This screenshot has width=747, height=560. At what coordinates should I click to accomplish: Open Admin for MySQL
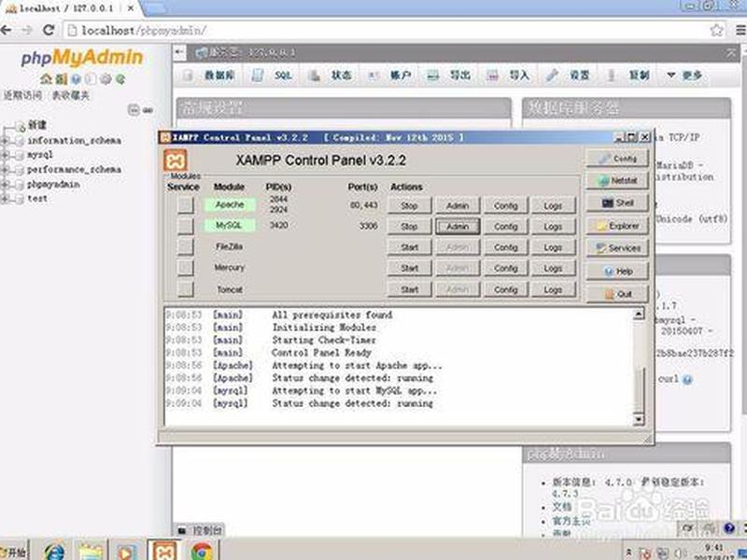pyautogui.click(x=458, y=227)
